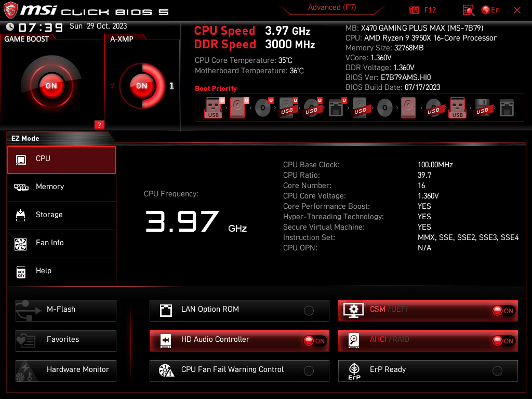Select the UEFI hard disk boot device icon
The height and width of the screenshot is (399, 532).
(238, 108)
